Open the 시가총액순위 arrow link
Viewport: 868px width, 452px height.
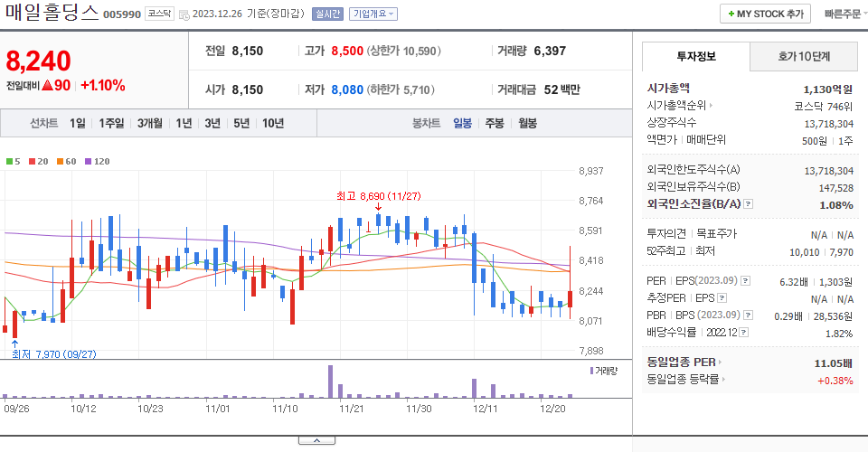point(711,105)
